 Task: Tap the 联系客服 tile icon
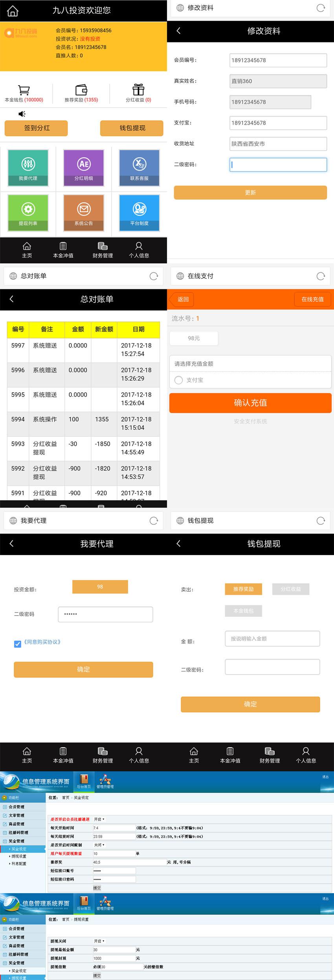click(139, 164)
